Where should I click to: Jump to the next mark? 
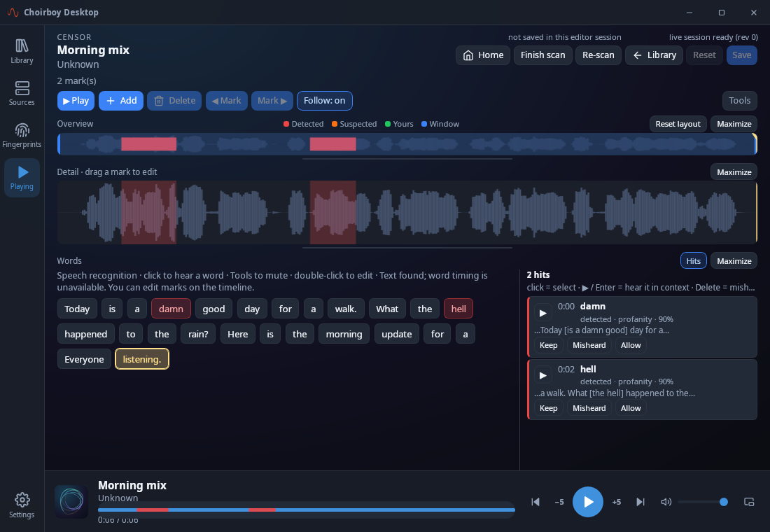(272, 101)
